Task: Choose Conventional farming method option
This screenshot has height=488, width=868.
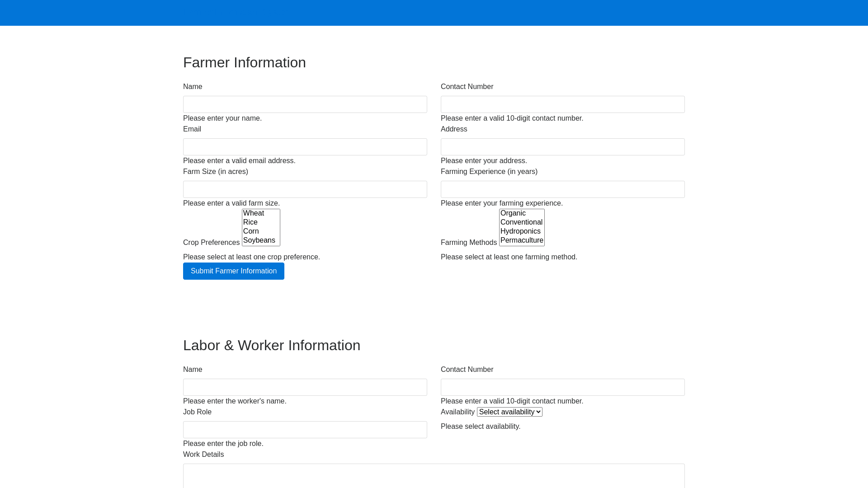Action: (x=521, y=222)
